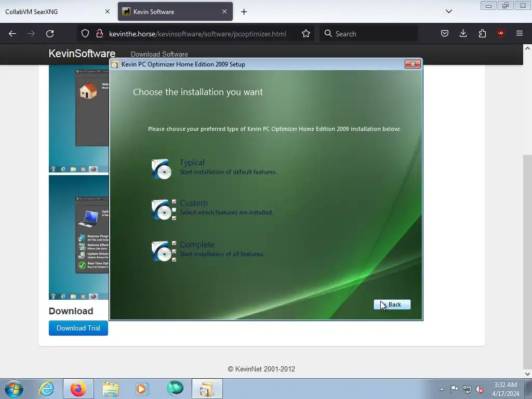Open the Windows Start menu
Image resolution: width=532 pixels, height=399 pixels.
coord(14,389)
